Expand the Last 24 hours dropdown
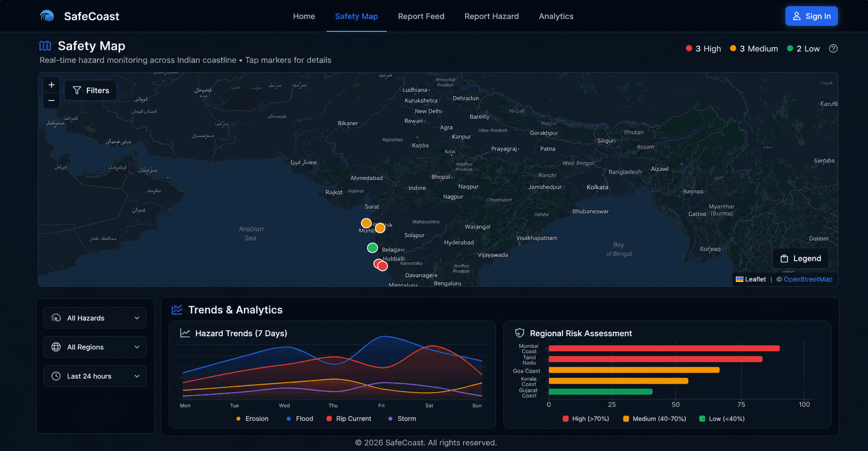The image size is (868, 451). [95, 376]
